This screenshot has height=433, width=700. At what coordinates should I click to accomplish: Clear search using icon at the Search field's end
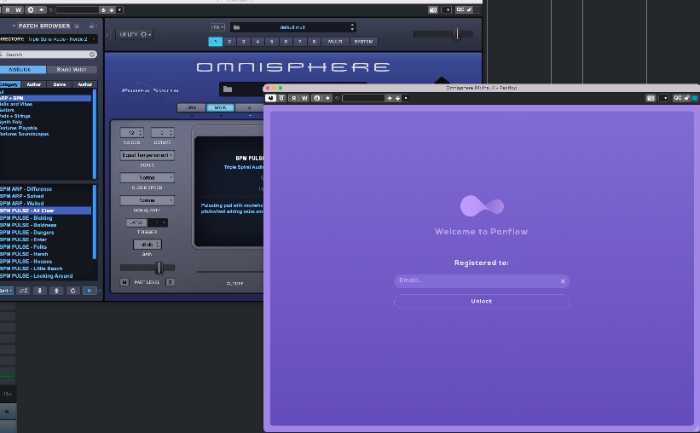92,54
